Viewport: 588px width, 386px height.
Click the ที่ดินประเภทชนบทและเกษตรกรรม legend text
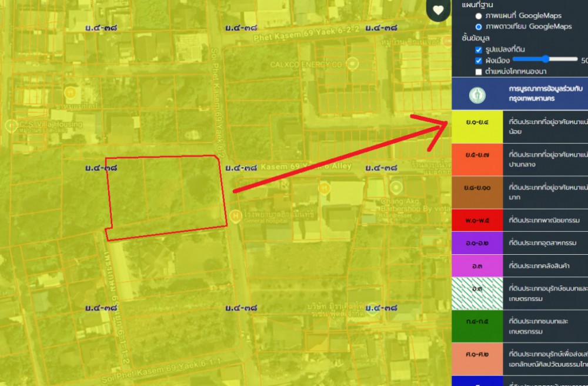538,327
